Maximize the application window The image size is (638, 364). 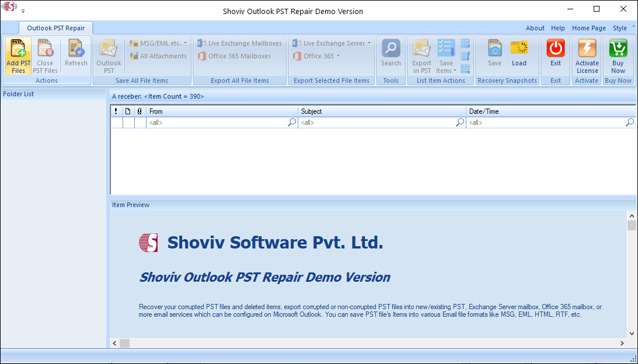point(597,9)
